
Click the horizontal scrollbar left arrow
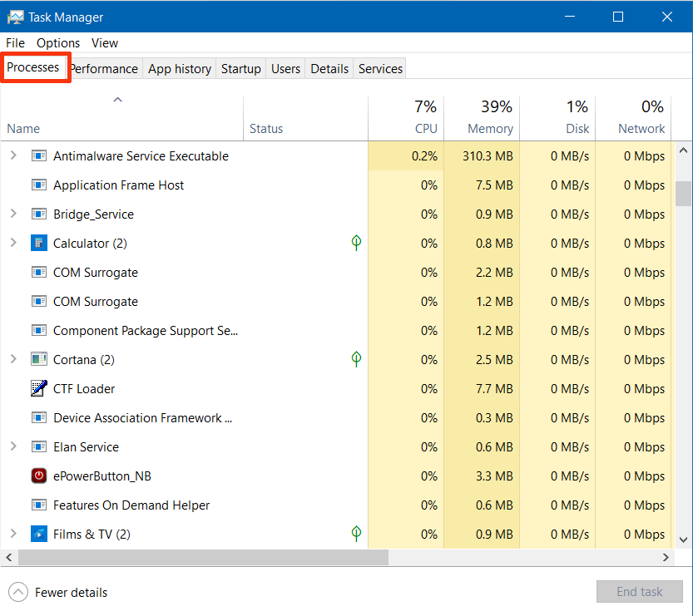9,557
